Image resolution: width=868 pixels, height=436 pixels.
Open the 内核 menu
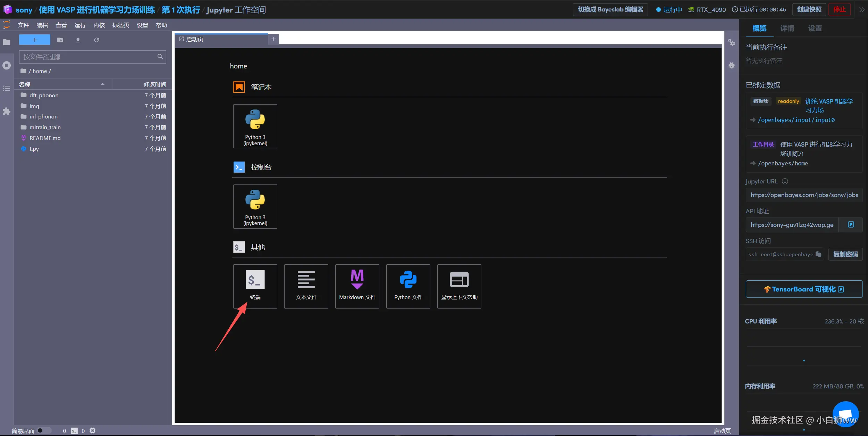(x=99, y=25)
